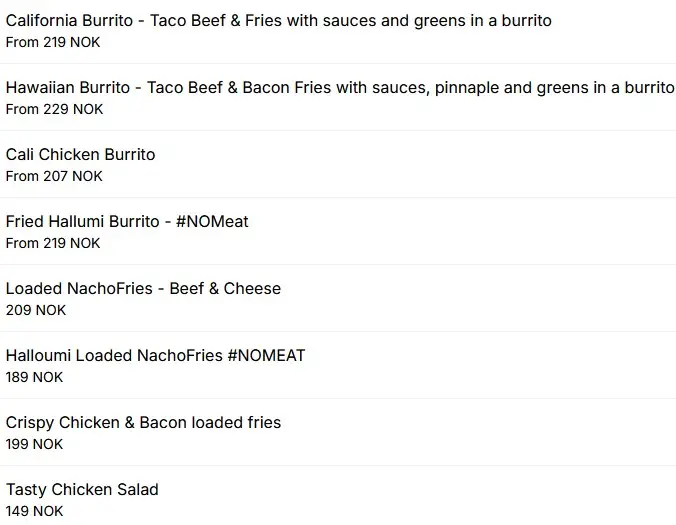The width and height of the screenshot is (676, 525).
Task: Open the California Burrito menu item
Action: coord(338,31)
